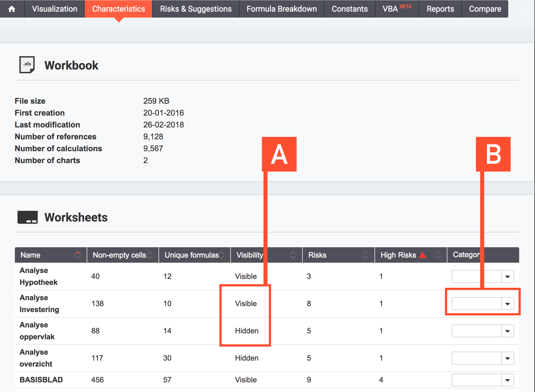Screen dimensions: 535x392
Task: Expand Category dropdown for Analyse oppervlak
Action: pyautogui.click(x=507, y=331)
